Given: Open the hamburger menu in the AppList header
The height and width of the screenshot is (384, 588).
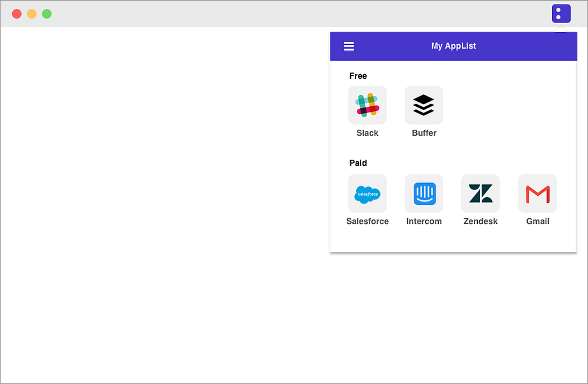Looking at the screenshot, I should (349, 45).
